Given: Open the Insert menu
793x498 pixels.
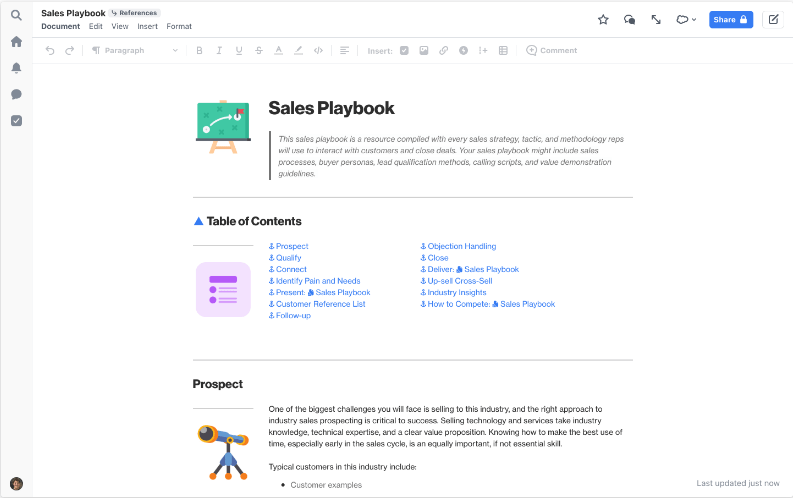Looking at the screenshot, I should point(148,26).
